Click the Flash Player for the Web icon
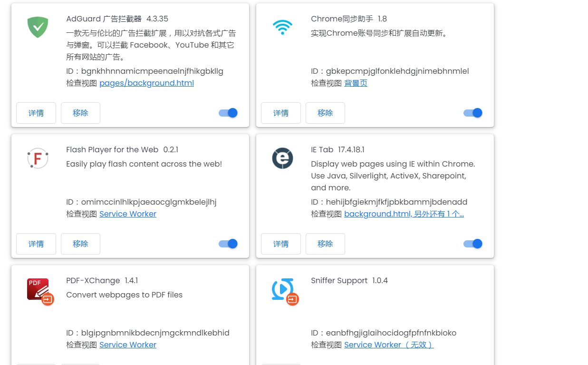 (38, 158)
